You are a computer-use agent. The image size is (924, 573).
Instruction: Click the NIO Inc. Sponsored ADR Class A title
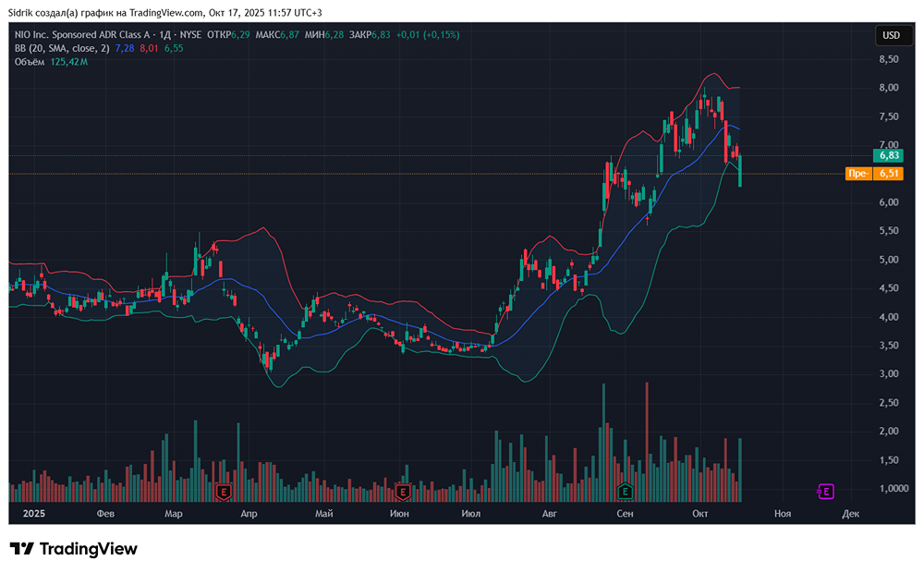point(82,35)
